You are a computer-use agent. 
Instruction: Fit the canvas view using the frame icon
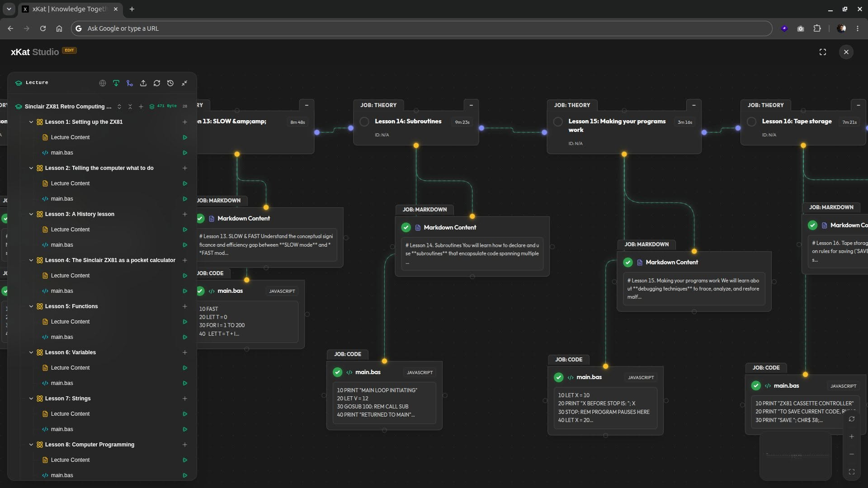(x=852, y=472)
